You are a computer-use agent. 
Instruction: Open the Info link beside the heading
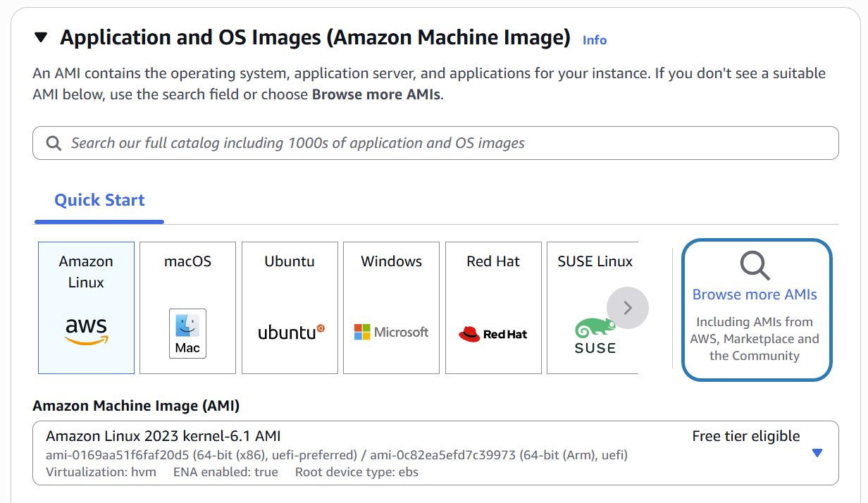(594, 40)
